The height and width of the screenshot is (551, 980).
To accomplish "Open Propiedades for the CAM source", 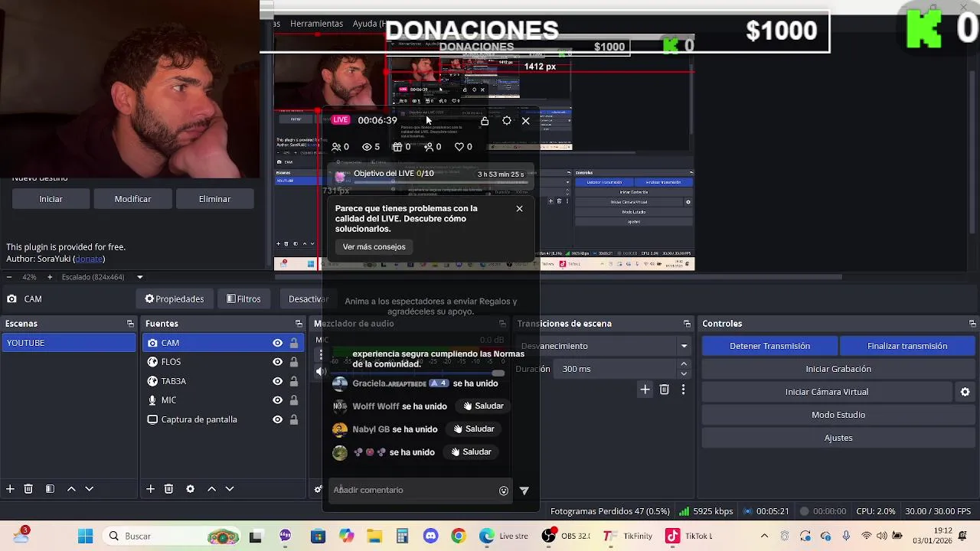I will click(175, 299).
